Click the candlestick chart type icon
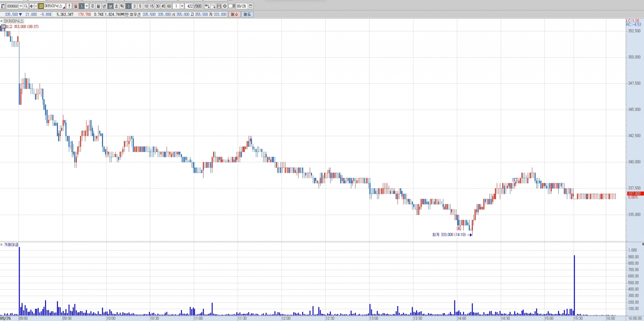Image resolution: width=644 pixels, height=321 pixels. [207, 6]
